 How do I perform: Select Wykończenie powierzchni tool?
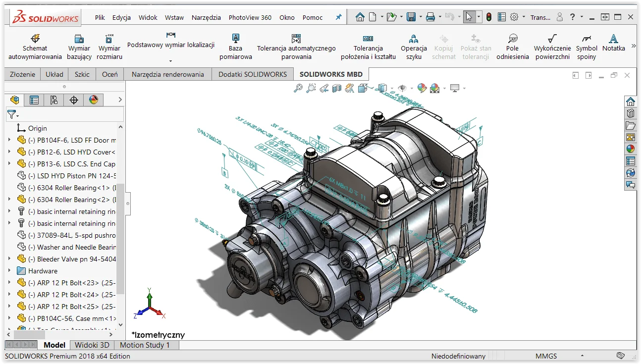click(x=552, y=47)
